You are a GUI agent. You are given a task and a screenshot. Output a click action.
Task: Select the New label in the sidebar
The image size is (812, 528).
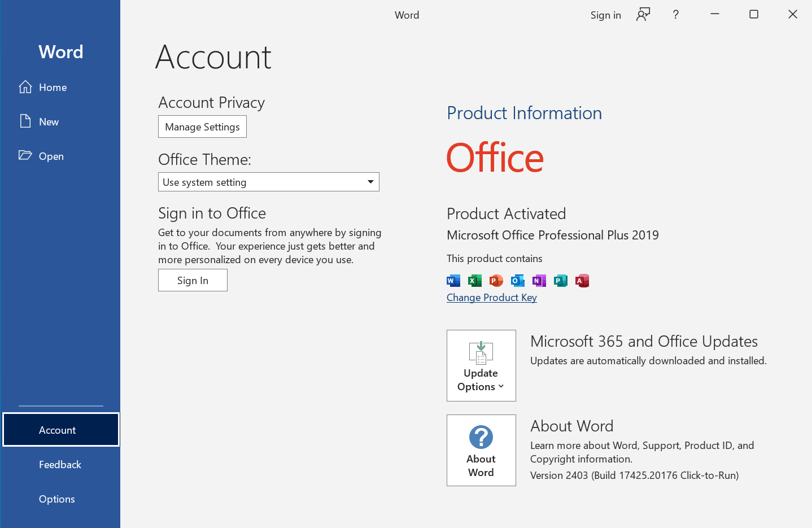[49, 122]
